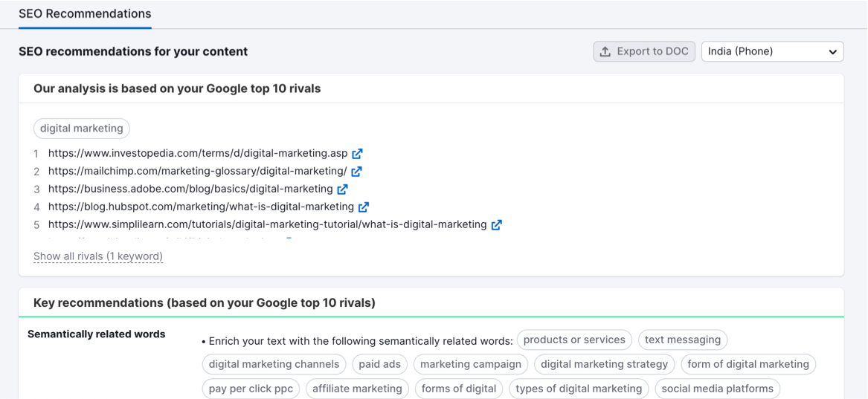Open India (Phone) location dropdown

(772, 51)
